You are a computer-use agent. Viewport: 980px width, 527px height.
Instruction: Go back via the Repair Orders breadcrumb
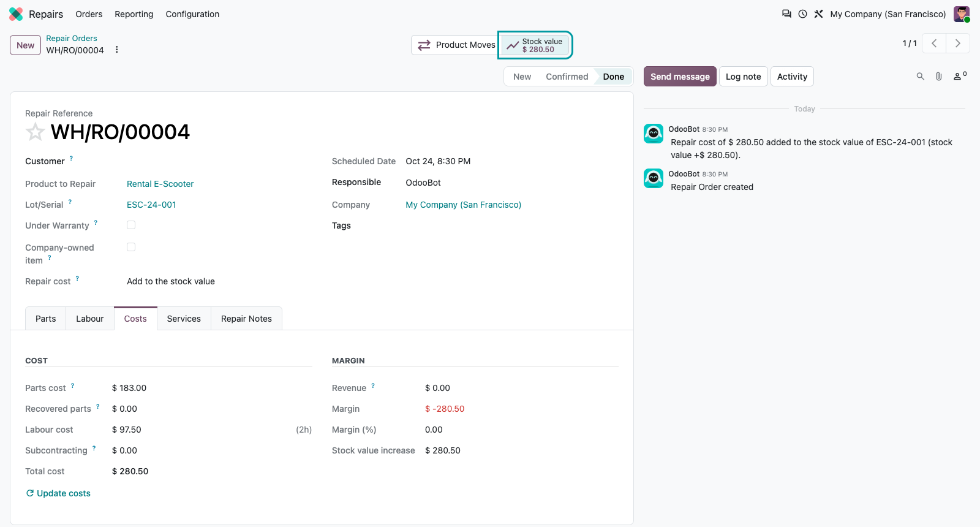(x=72, y=38)
